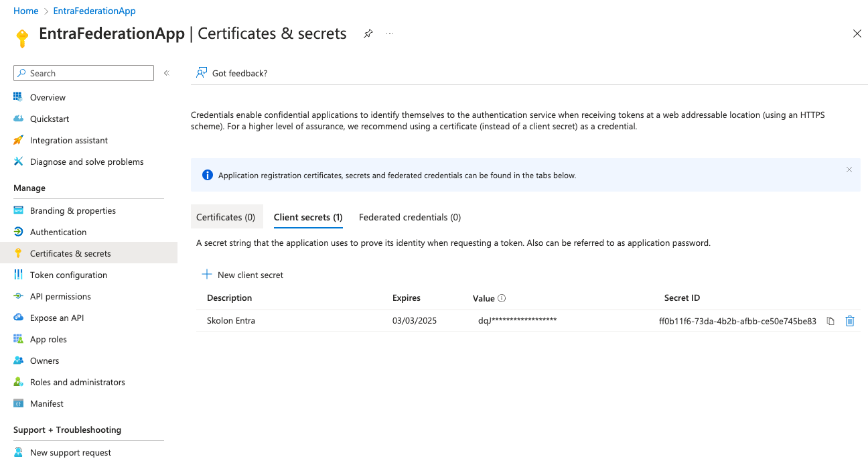Delete the Skolon Entra client secret

tap(849, 321)
